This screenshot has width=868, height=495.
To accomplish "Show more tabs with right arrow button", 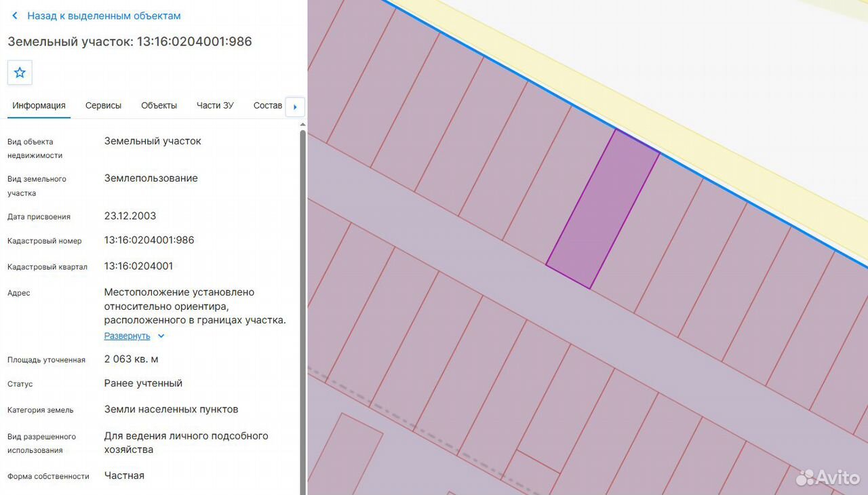I will (x=295, y=107).
